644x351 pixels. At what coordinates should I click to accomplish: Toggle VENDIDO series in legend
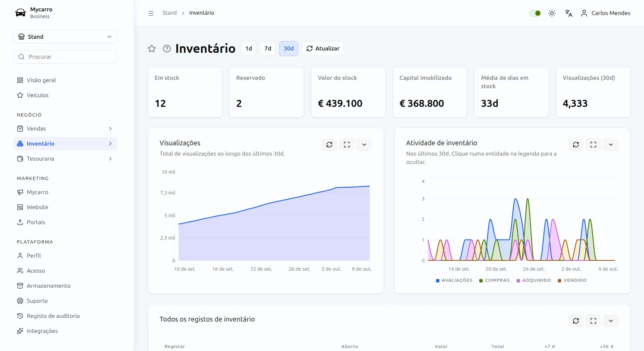572,280
